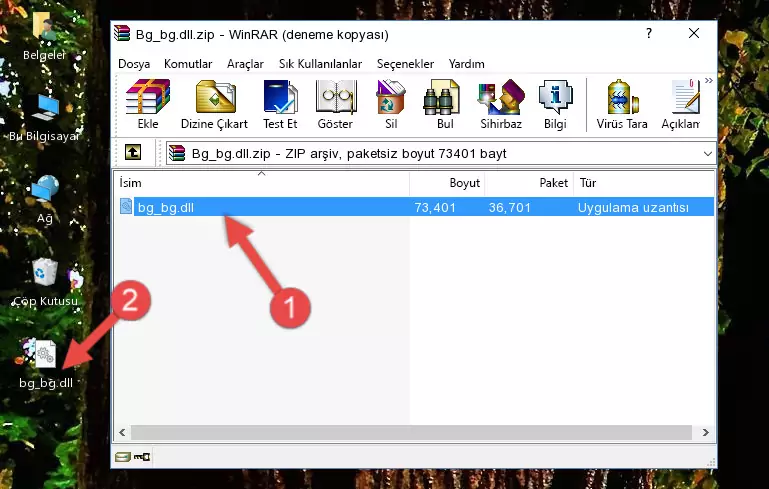Viewport: 769px width, 489px height.
Task: Click the horizontal scrollbar thumb
Action: coord(411,432)
